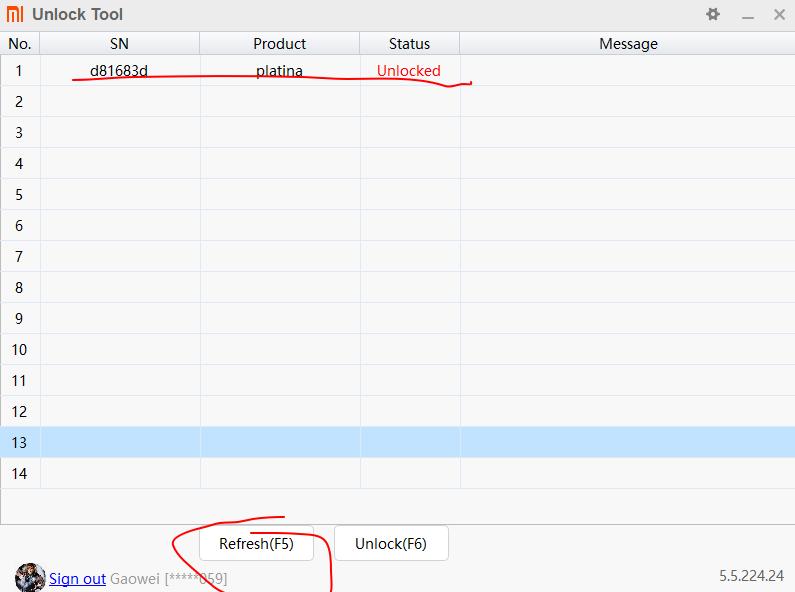Click the Unlocked status text
This screenshot has height=592, width=795.
click(409, 70)
